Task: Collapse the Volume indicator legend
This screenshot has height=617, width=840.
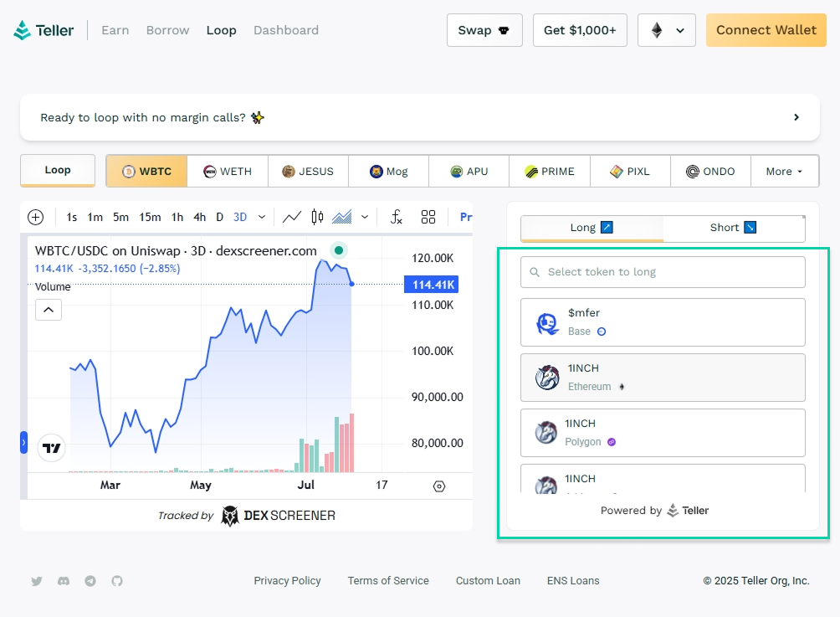Action: pos(49,310)
